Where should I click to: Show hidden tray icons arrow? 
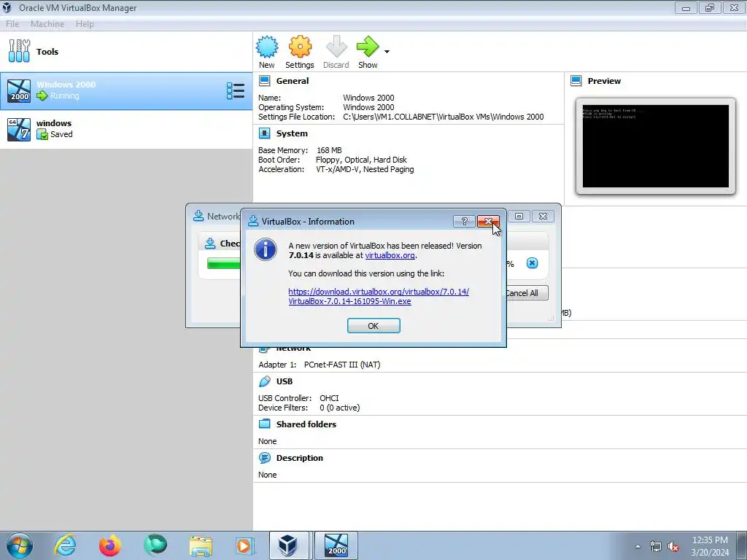pyautogui.click(x=638, y=546)
